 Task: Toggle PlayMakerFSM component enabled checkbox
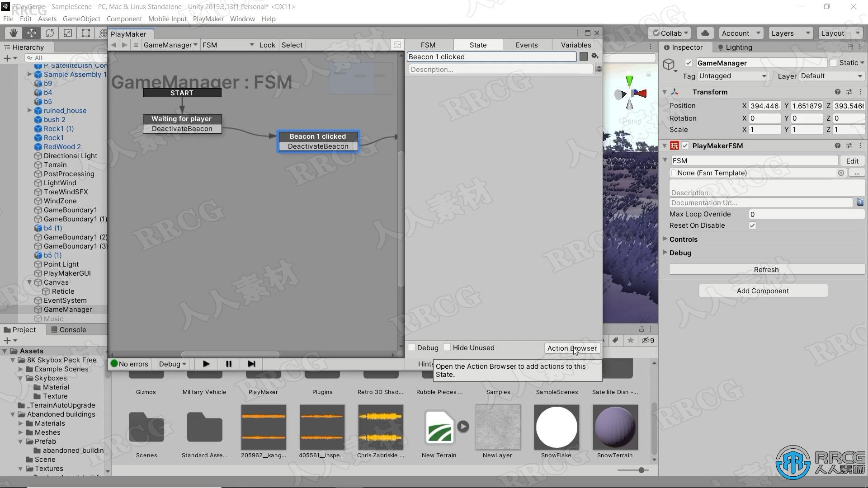click(685, 145)
